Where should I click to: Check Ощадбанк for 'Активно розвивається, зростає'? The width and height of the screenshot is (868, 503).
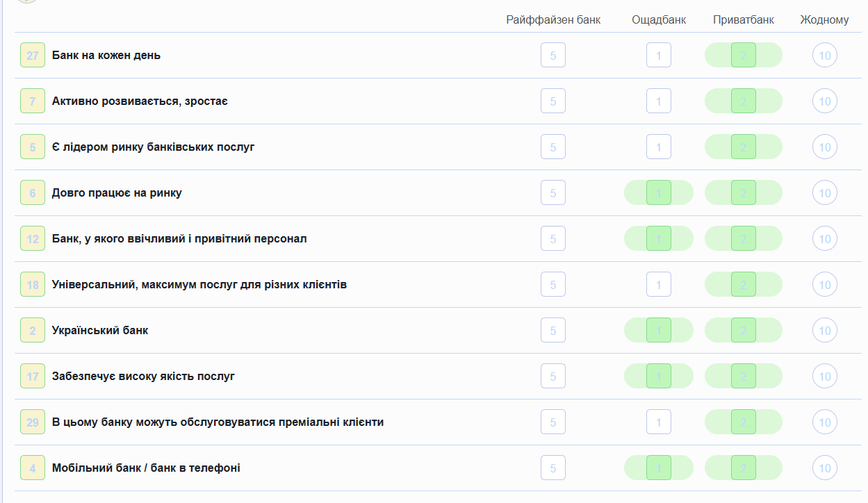pos(658,101)
